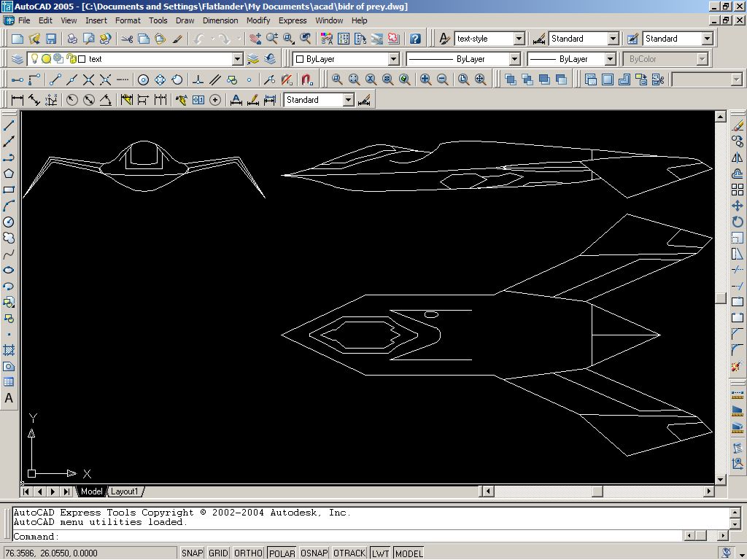Toggle ORTHO mode in status bar
747x560 pixels.
(248, 553)
